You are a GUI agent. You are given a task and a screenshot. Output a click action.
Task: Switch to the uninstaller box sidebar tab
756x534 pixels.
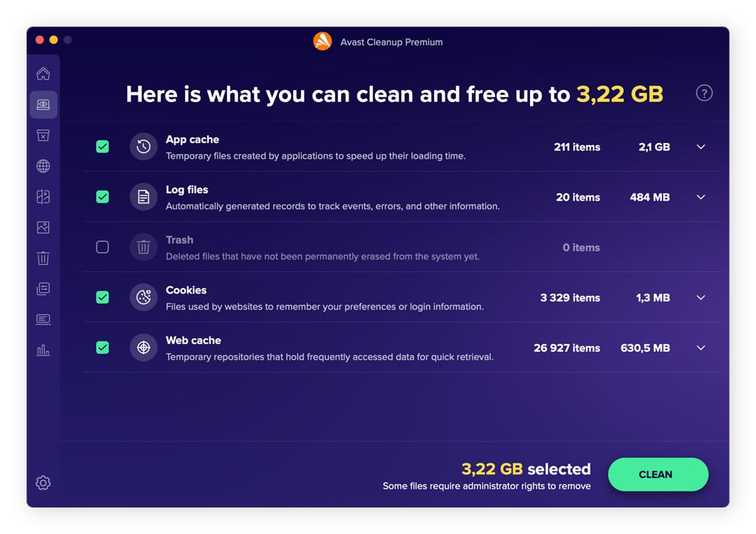coord(43,135)
